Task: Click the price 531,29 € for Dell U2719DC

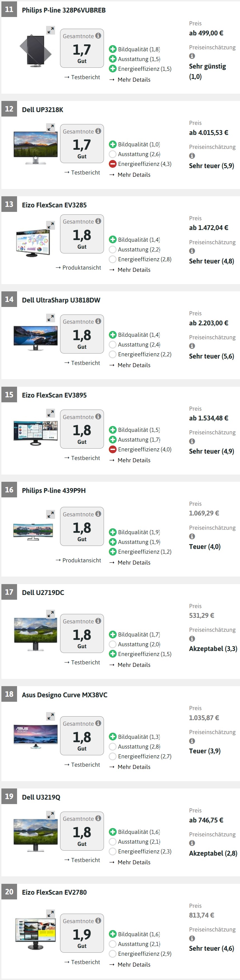Action: 201,615
